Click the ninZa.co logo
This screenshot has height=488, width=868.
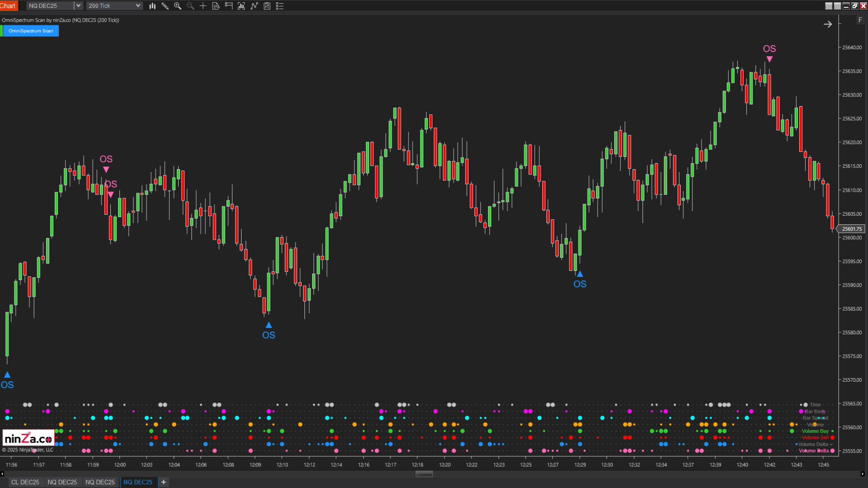tap(28, 438)
